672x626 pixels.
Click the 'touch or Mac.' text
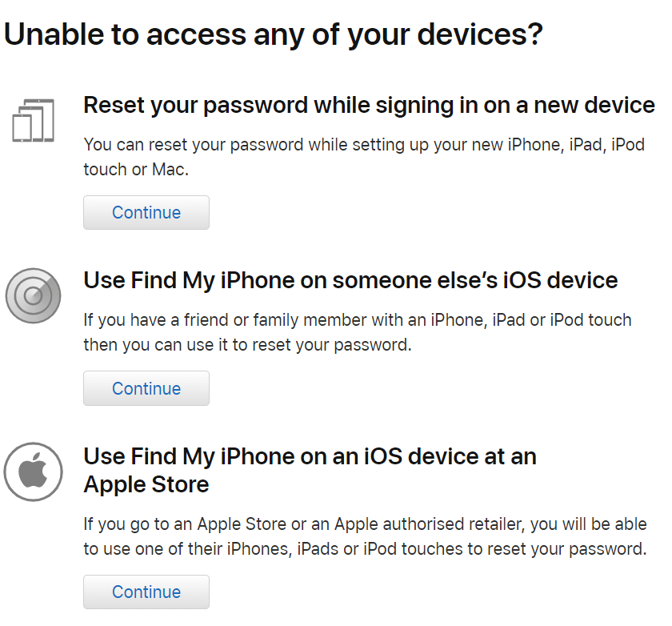pos(136,169)
